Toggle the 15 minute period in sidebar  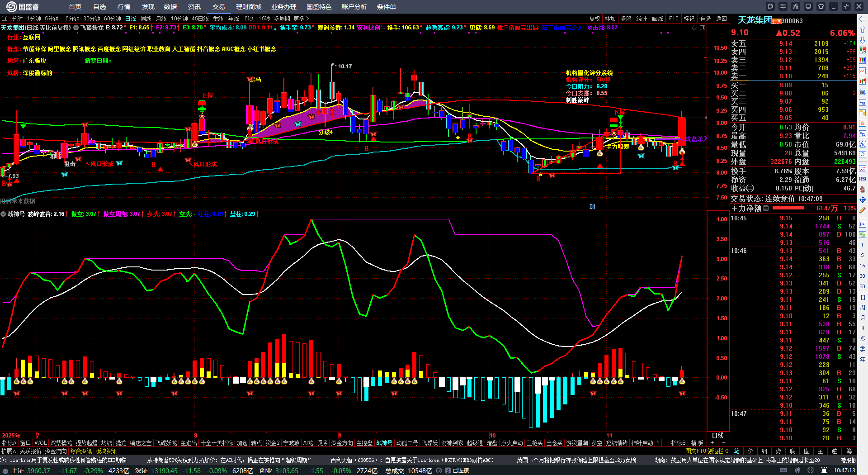[x=862, y=266]
